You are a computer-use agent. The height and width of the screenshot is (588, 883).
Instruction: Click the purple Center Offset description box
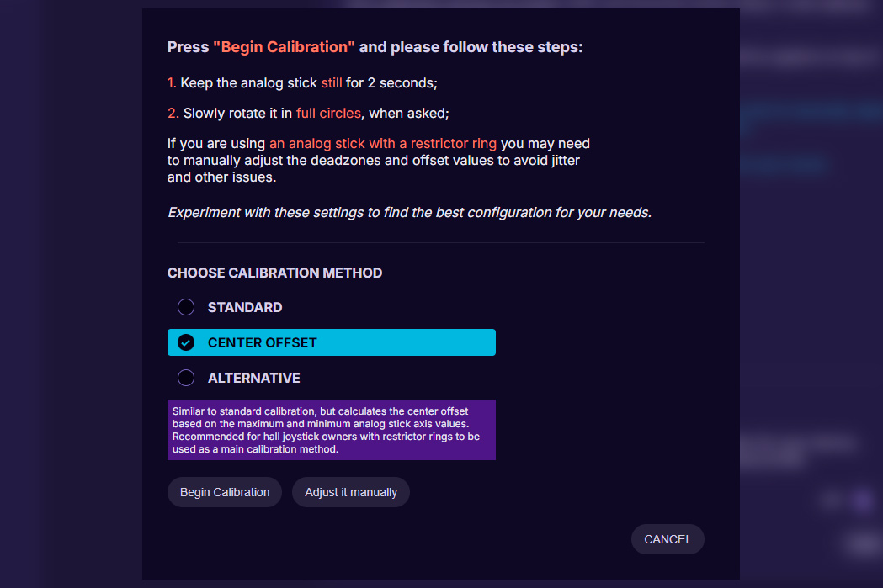tap(332, 430)
